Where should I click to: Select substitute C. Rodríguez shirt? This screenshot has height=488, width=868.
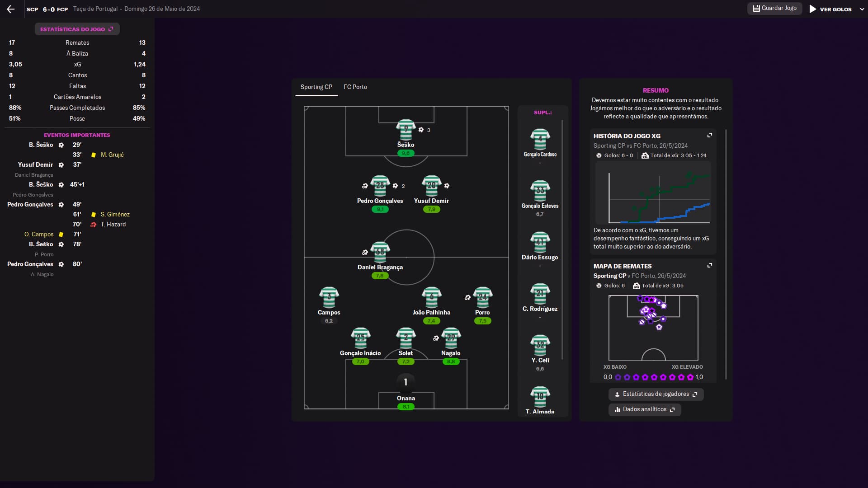tap(540, 294)
